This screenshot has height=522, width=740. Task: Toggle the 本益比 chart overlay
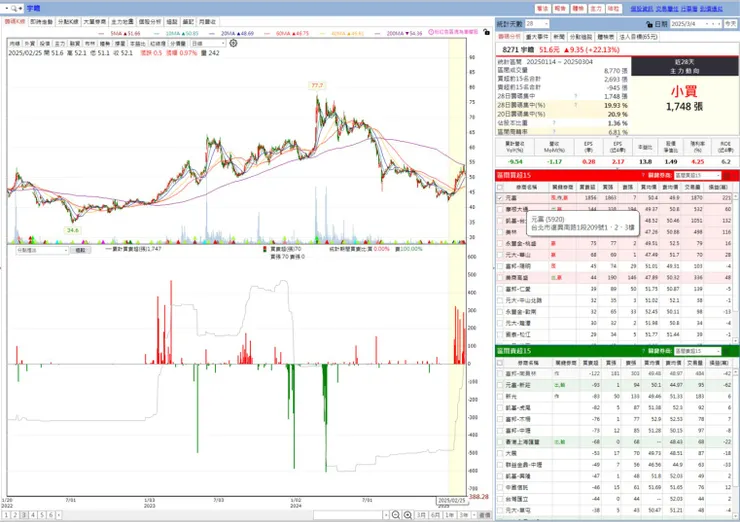point(138,43)
